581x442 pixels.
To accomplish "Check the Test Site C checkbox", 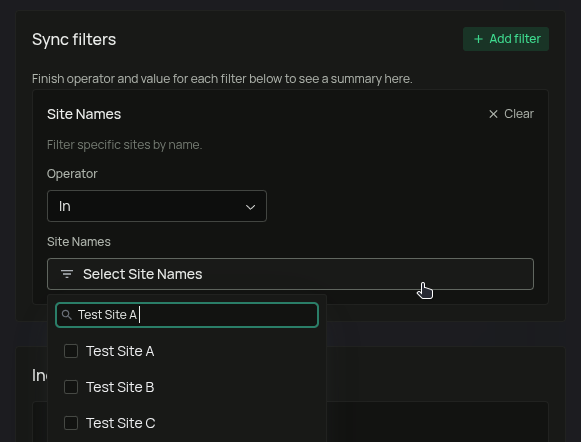I will (71, 423).
